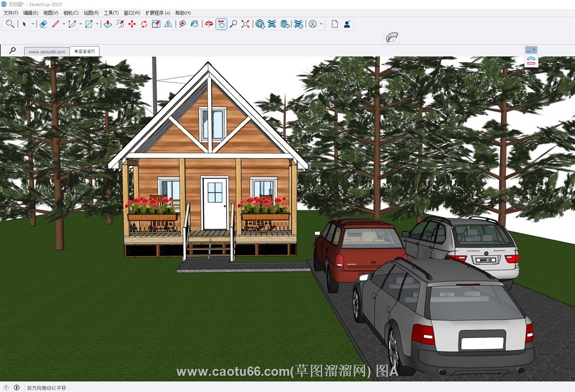
Task: Switch to the www.caotu66.com scene tab
Action: click(47, 51)
